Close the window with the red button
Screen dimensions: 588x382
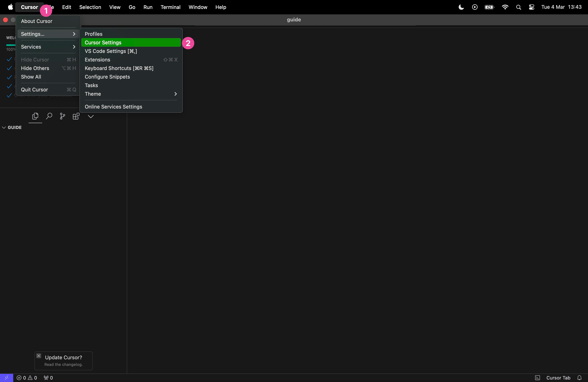(x=5, y=20)
